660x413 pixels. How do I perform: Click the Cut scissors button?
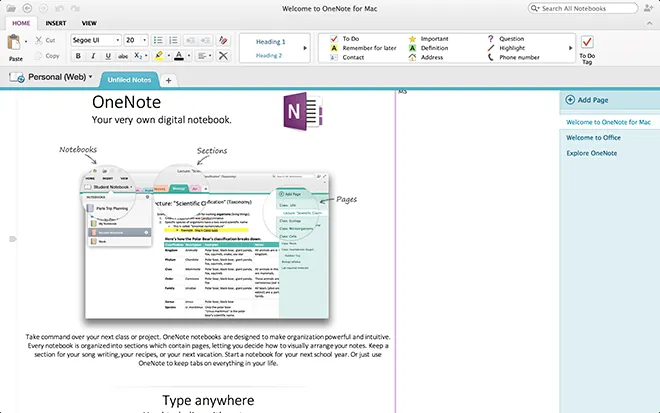pyautogui.click(x=45, y=40)
